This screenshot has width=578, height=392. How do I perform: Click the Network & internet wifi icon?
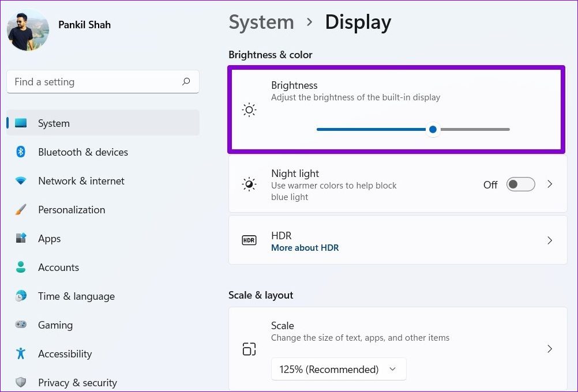point(21,181)
